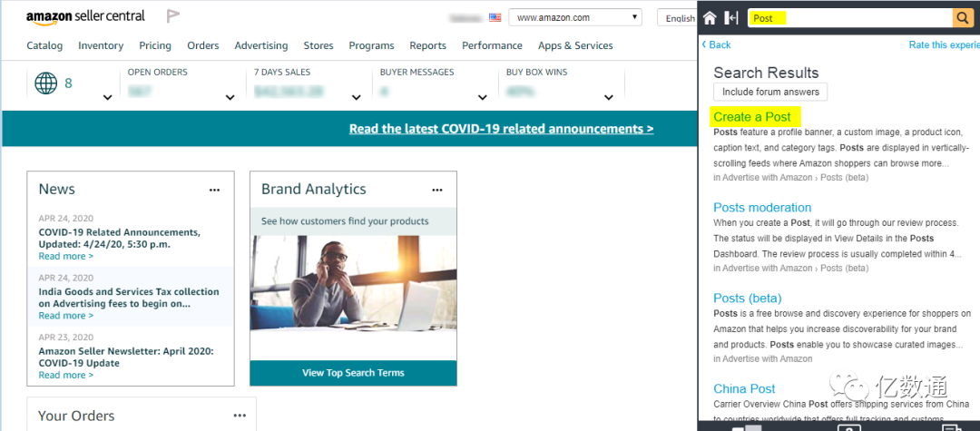Open the Reports menu

tap(428, 45)
